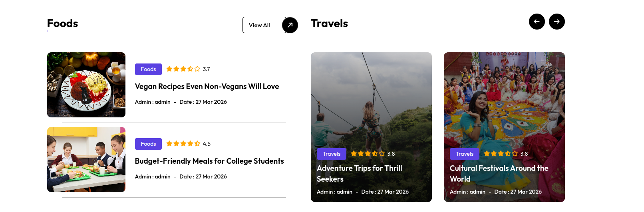Open Foods tag on Vegan Recipes post
Image resolution: width=644 pixels, height=212 pixels.
[x=148, y=69]
